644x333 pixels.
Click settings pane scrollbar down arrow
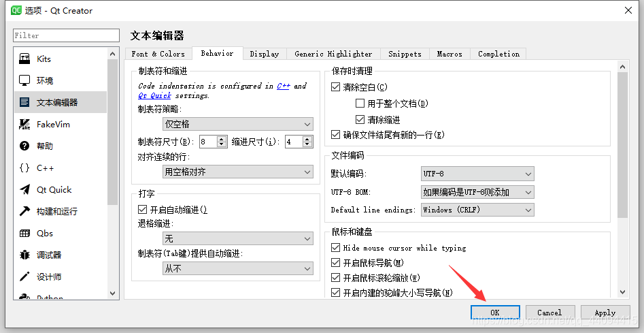click(x=623, y=292)
